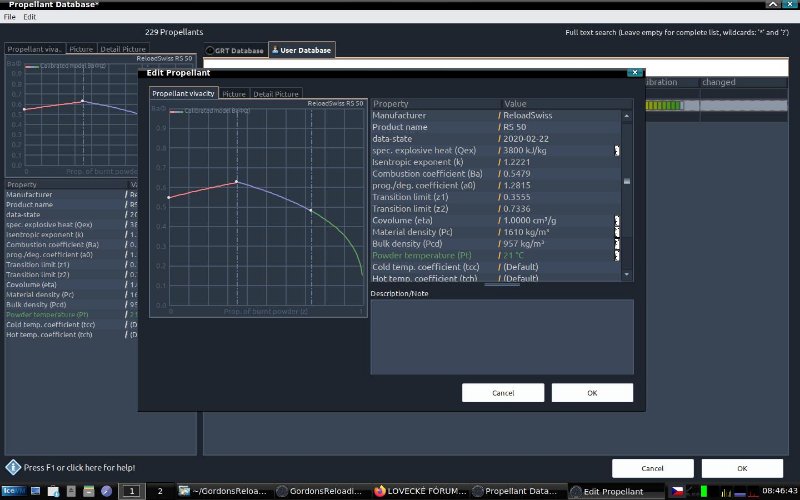Click the unit selector icon for Qex
Screen dimensions: 800x500
pos(617,151)
